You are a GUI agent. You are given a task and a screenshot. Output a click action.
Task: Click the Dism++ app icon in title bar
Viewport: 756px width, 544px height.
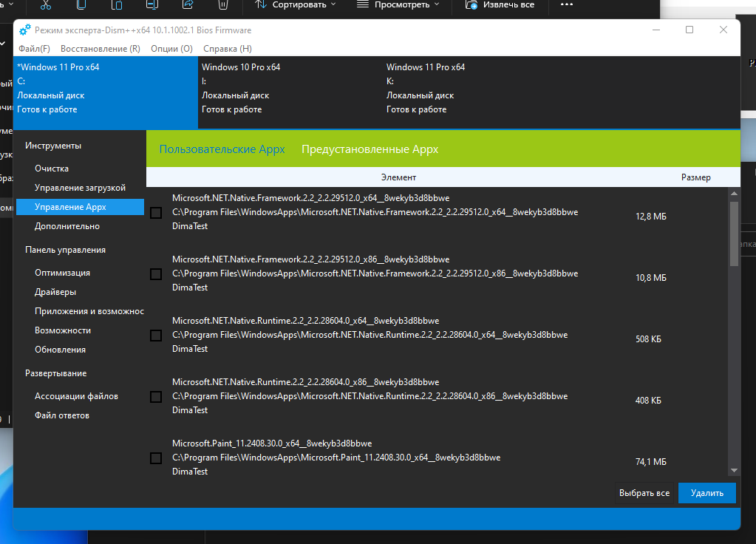click(x=24, y=30)
